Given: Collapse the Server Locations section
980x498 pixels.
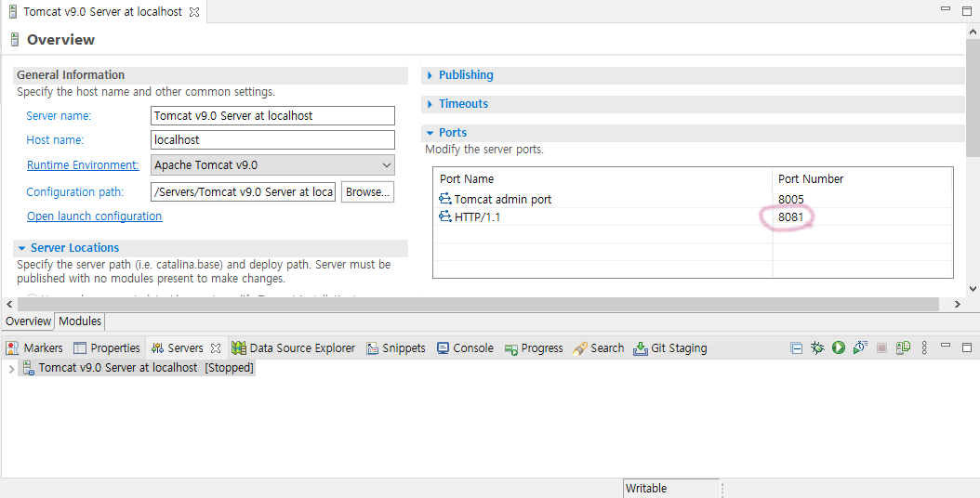Looking at the screenshot, I should tap(22, 248).
